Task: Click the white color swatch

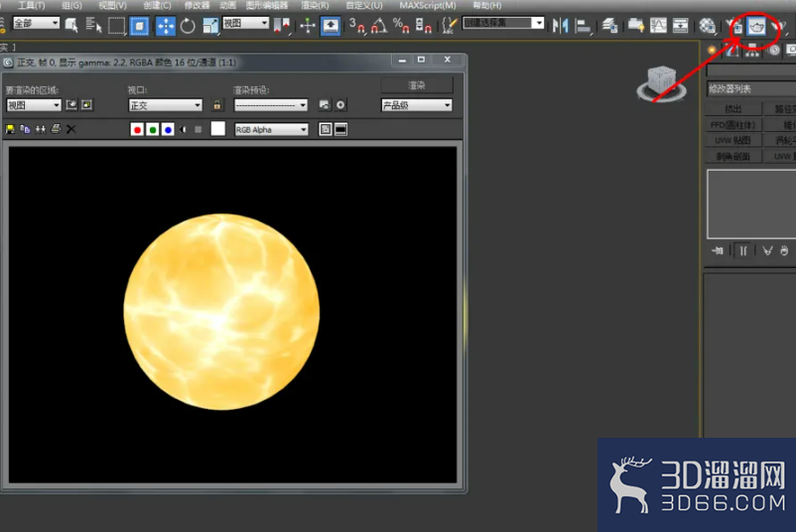Action: coord(217,128)
